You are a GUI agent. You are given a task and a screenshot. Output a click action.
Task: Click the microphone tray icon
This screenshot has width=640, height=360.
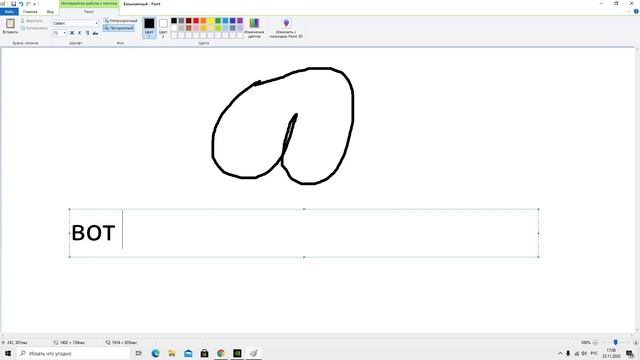568,353
